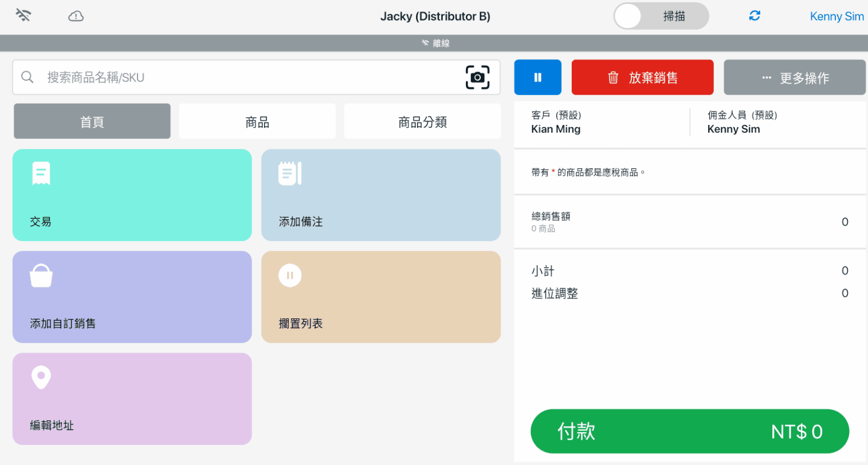This screenshot has height=465, width=868.
Task: Expand the 更多操作 more actions menu
Action: coord(794,78)
